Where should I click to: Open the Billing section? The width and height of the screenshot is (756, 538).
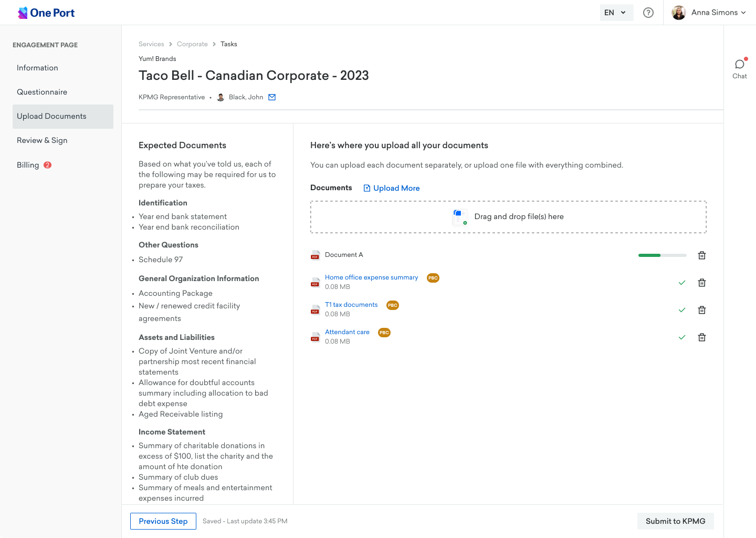(28, 165)
